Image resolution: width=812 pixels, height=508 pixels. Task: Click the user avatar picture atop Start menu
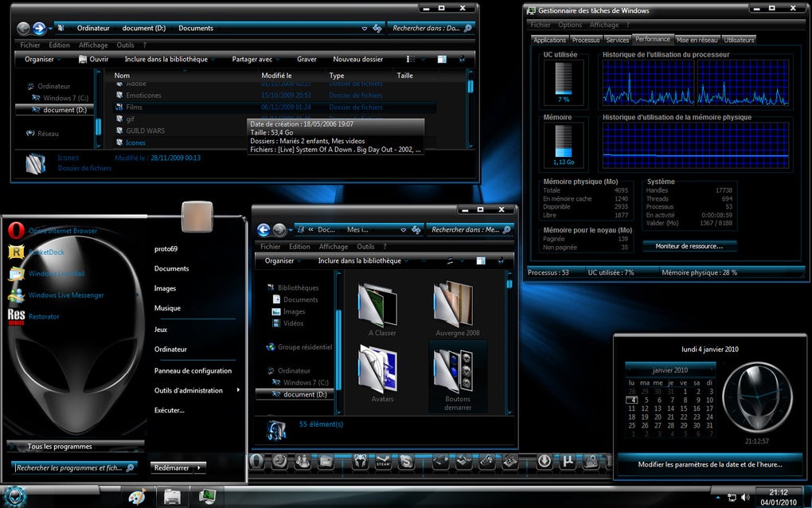(x=197, y=217)
